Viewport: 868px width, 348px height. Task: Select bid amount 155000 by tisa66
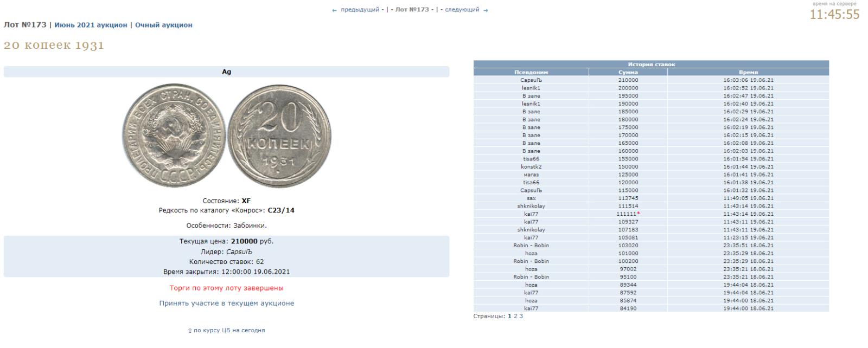(628, 159)
